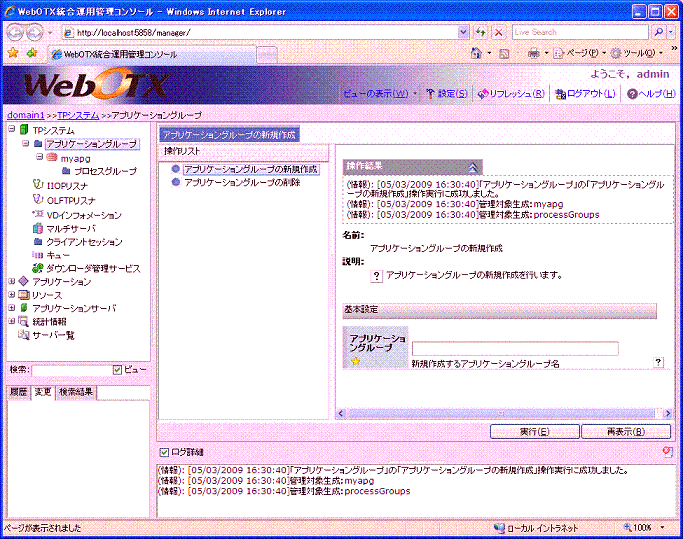Select the ダウンローダ管理サービス tree icon

[x=37, y=268]
